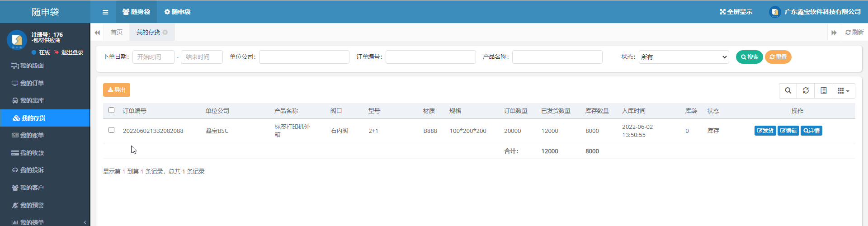Open the 状态 dropdown showing 所有
This screenshot has width=868, height=226.
click(684, 57)
